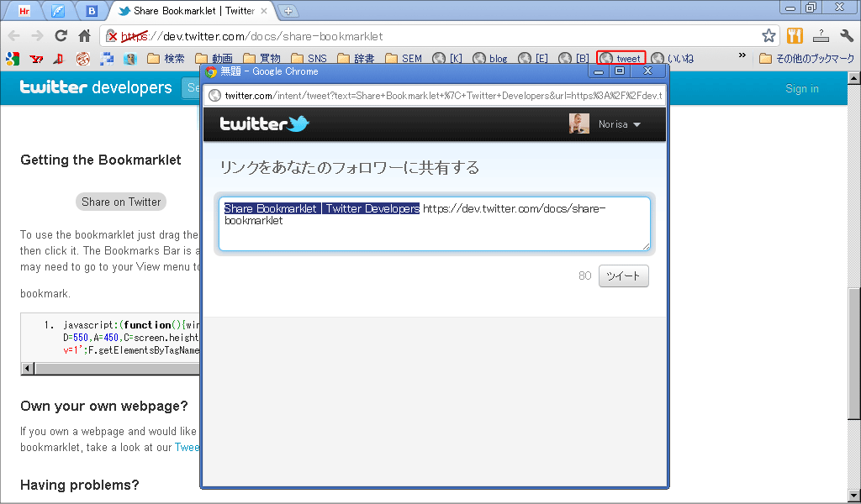Click the page scrollbar up arrow

click(x=854, y=78)
